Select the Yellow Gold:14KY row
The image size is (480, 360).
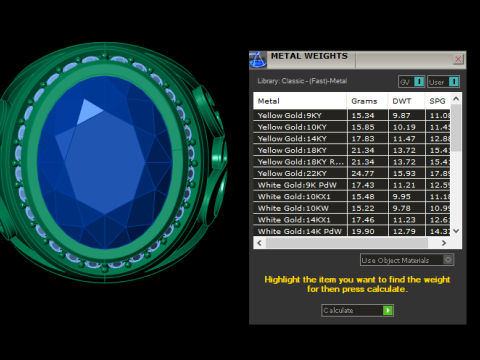pyautogui.click(x=352, y=139)
